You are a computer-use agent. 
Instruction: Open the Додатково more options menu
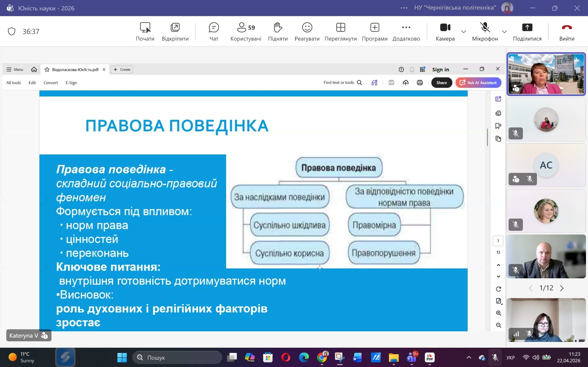[x=406, y=32]
